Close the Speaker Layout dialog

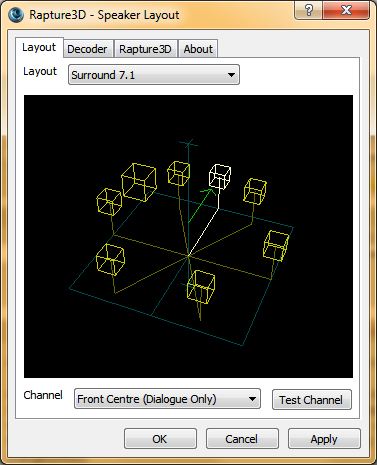pos(346,10)
